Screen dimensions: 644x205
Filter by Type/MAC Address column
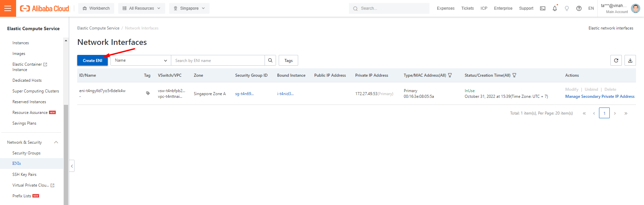450,75
